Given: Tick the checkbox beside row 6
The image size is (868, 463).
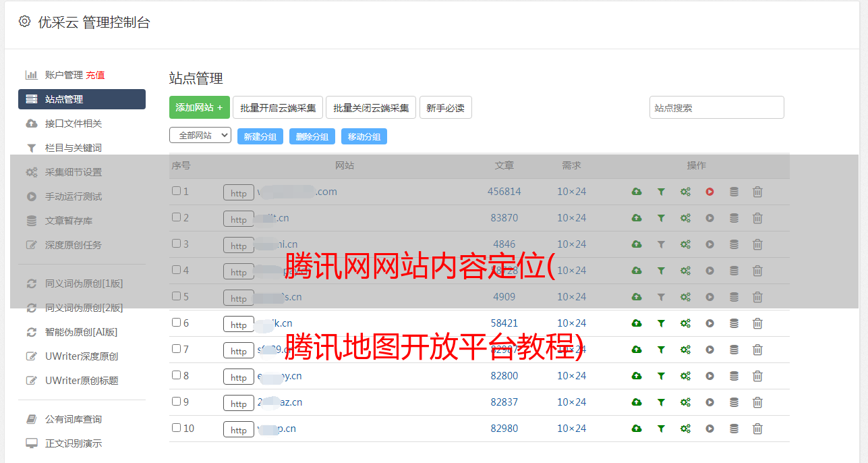Looking at the screenshot, I should pos(177,323).
